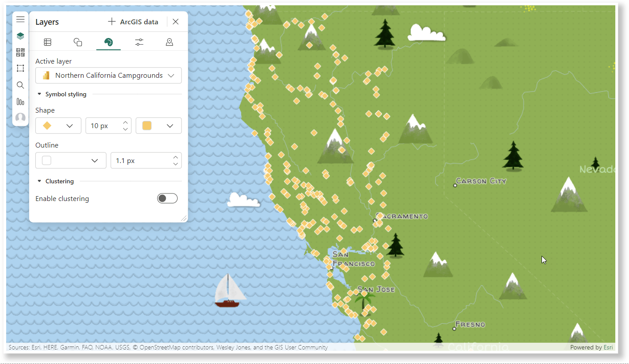Screen dimensions: 629x364
Task: Close the Layers panel
Action: [175, 22]
